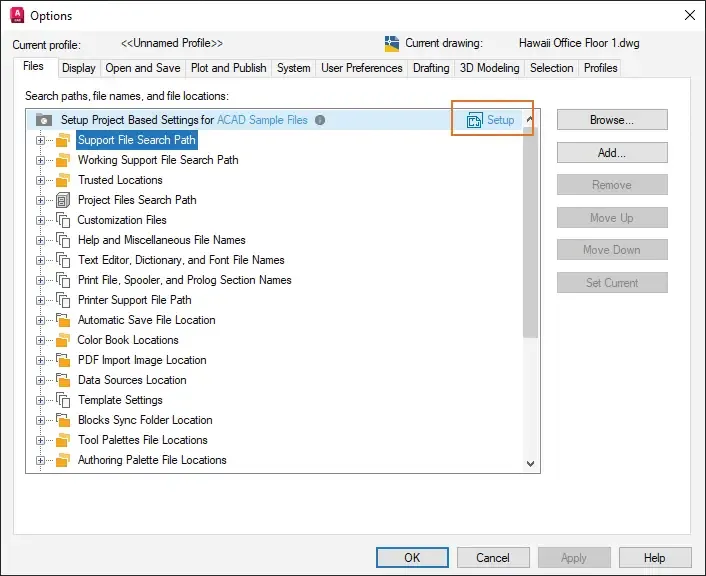
Task: Expand the Support File Search Path node
Action: point(40,141)
